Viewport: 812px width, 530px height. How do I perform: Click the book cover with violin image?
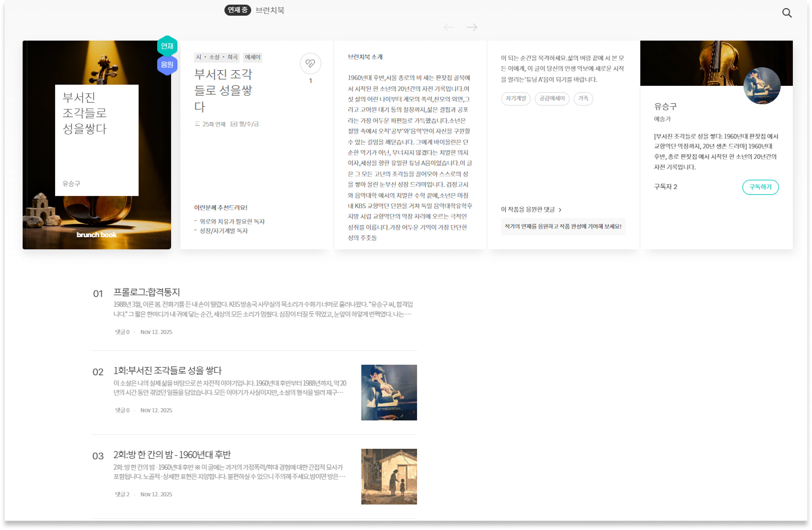coord(97,145)
